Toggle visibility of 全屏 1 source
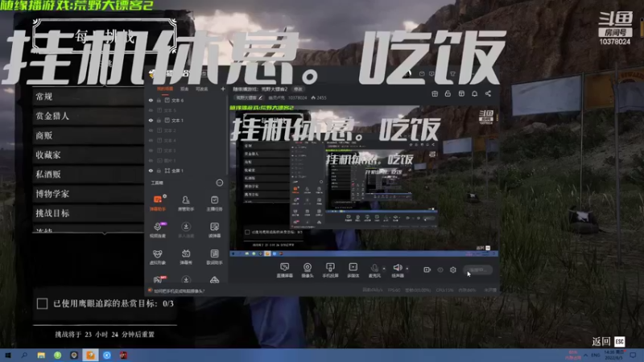 pos(151,171)
